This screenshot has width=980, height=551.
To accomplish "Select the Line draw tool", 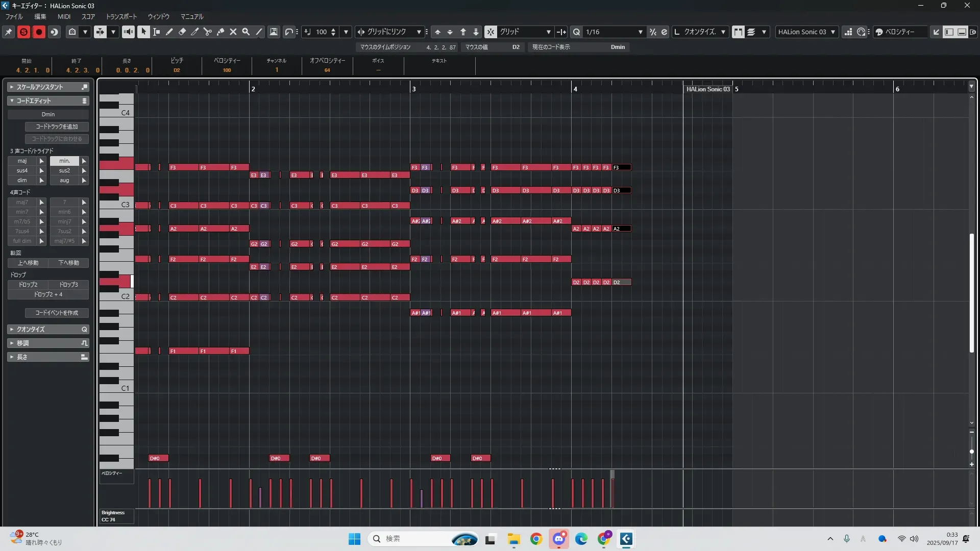I will pyautogui.click(x=259, y=32).
